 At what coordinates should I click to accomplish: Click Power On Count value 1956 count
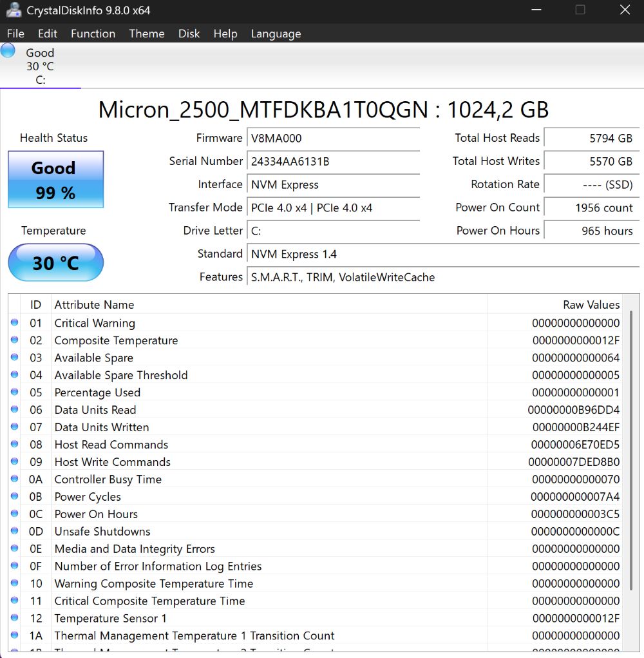[592, 208]
